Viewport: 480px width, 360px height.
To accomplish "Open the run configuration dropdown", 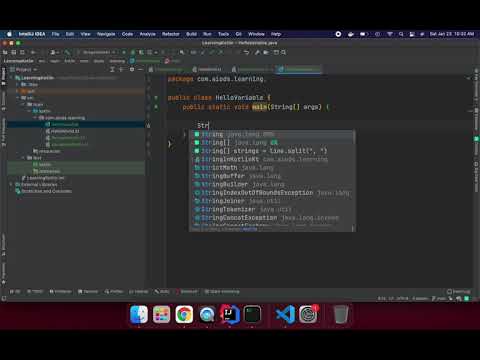I will 97,52.
